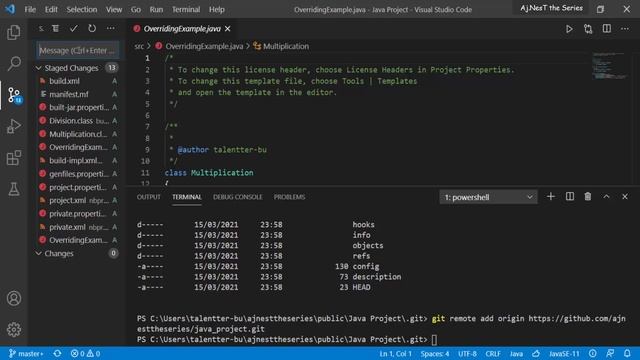Image resolution: width=640 pixels, height=360 pixels.
Task: Click the commit message input box
Action: pos(78,51)
